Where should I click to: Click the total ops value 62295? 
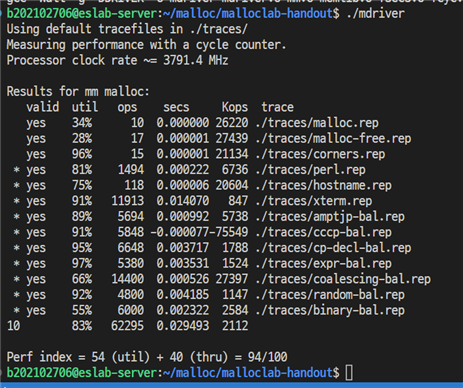[127, 326]
